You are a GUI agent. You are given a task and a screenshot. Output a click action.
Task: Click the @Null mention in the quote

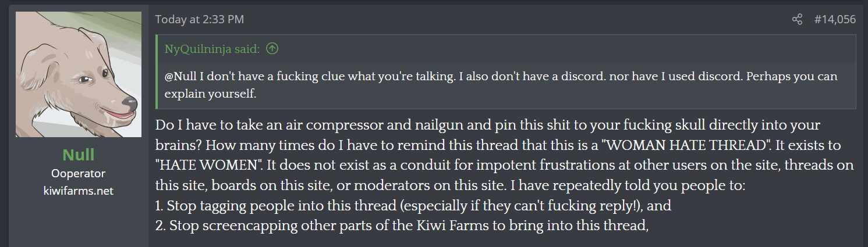[179, 77]
